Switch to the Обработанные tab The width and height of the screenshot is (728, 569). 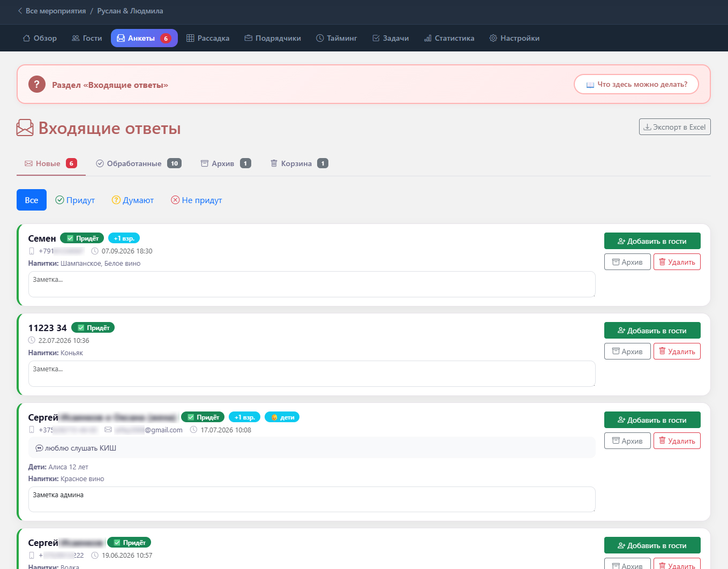click(x=139, y=163)
